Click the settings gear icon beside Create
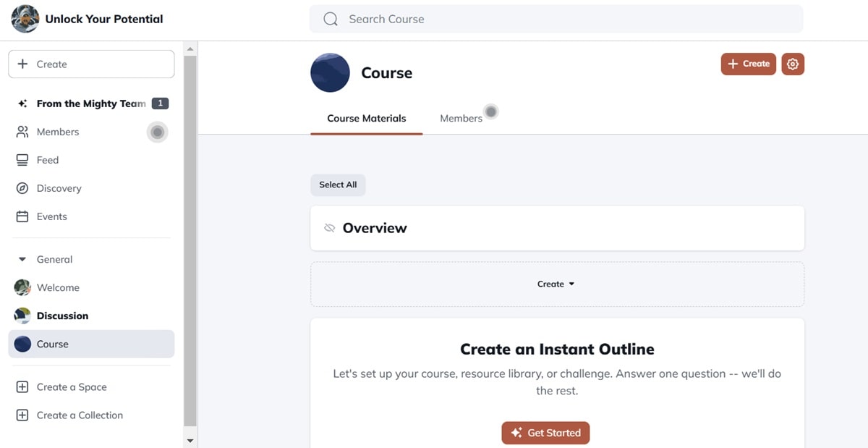This screenshot has height=448, width=868. [x=793, y=64]
